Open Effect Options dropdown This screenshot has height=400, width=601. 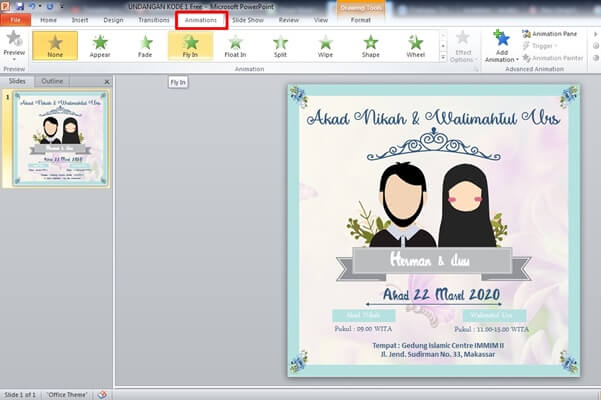click(x=463, y=46)
